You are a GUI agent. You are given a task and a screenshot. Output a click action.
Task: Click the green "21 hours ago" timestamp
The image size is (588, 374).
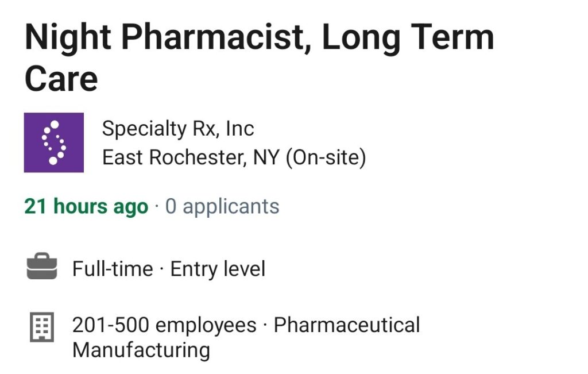(86, 207)
